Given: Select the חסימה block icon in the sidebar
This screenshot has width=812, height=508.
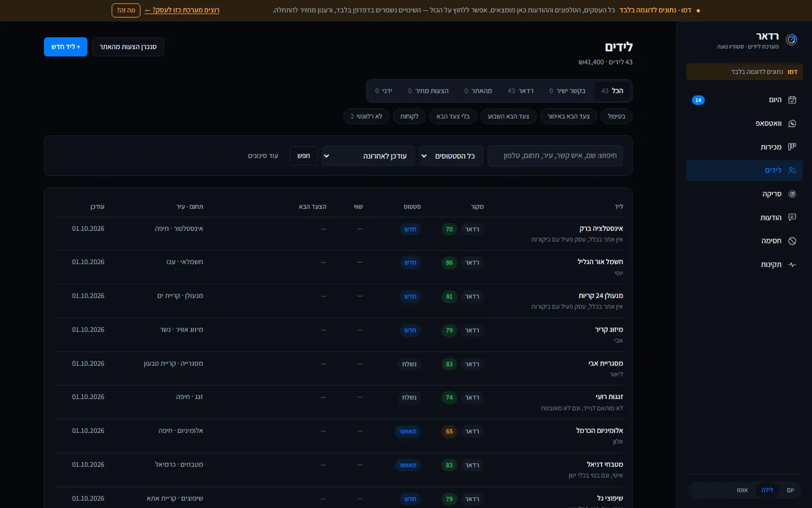Looking at the screenshot, I should point(792,241).
